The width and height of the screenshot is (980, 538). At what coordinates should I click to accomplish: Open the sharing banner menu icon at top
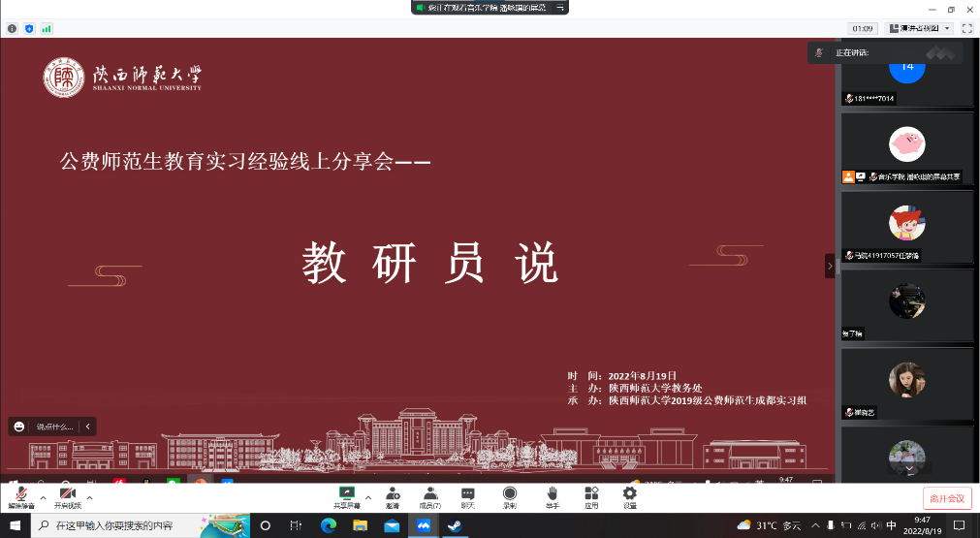560,8
